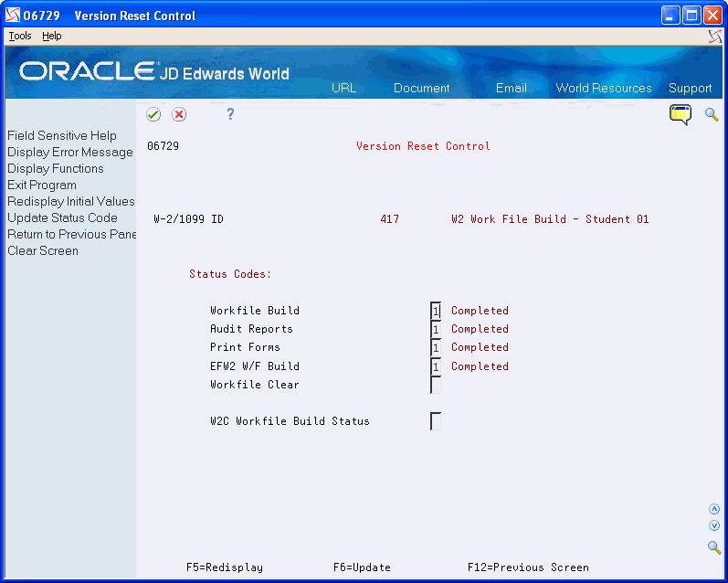Click the Print Forms status field
The width and height of the screenshot is (728, 583).
click(x=436, y=347)
